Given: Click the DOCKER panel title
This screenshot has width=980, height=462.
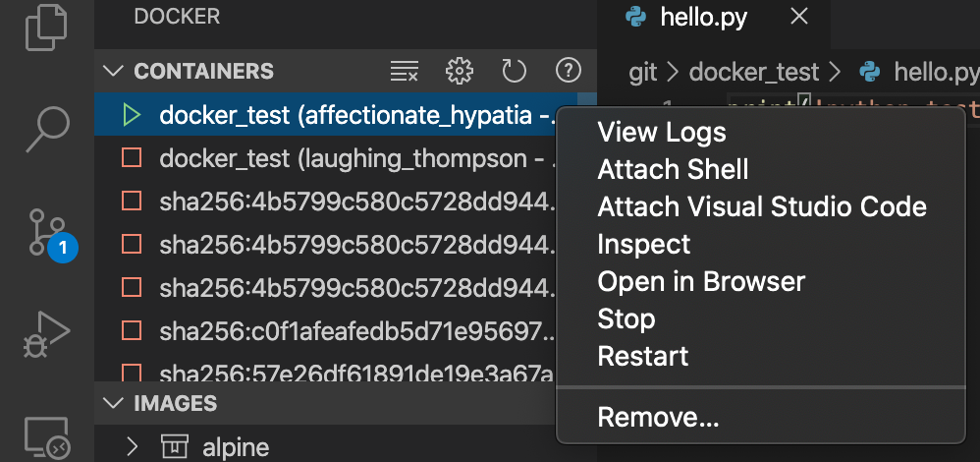Looking at the screenshot, I should coord(177,17).
